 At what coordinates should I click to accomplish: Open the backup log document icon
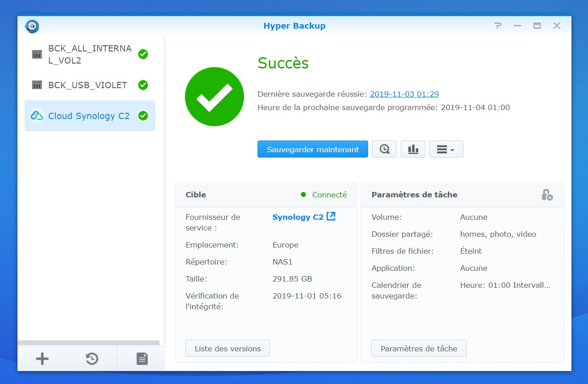coord(142,358)
